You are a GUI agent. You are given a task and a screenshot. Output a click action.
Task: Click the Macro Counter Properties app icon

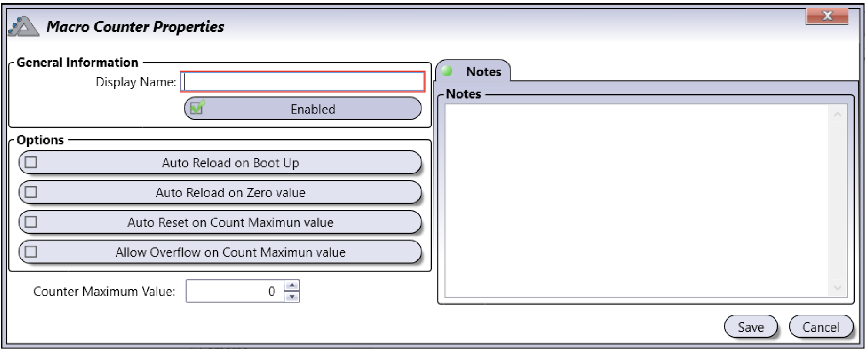click(x=23, y=27)
